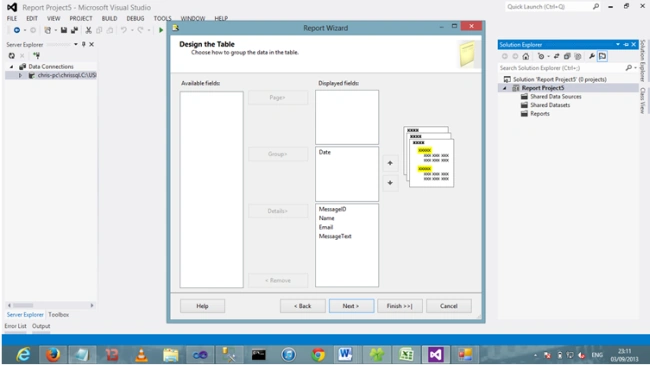Open the DEBUG menu

tap(135, 19)
